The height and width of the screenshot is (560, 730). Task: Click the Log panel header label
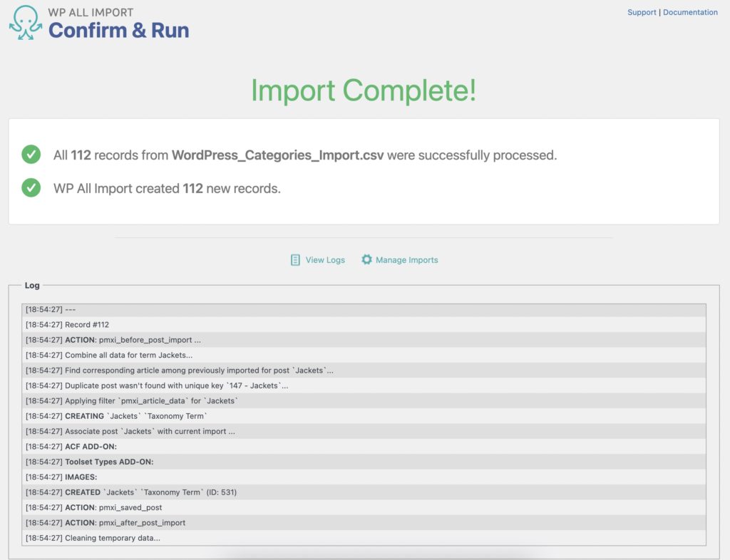click(x=31, y=285)
